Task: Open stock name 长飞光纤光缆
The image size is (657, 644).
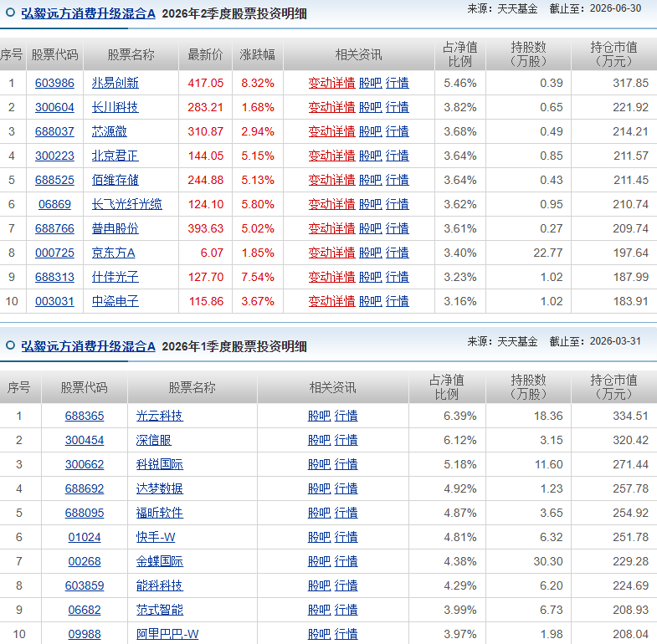Action: click(x=126, y=204)
